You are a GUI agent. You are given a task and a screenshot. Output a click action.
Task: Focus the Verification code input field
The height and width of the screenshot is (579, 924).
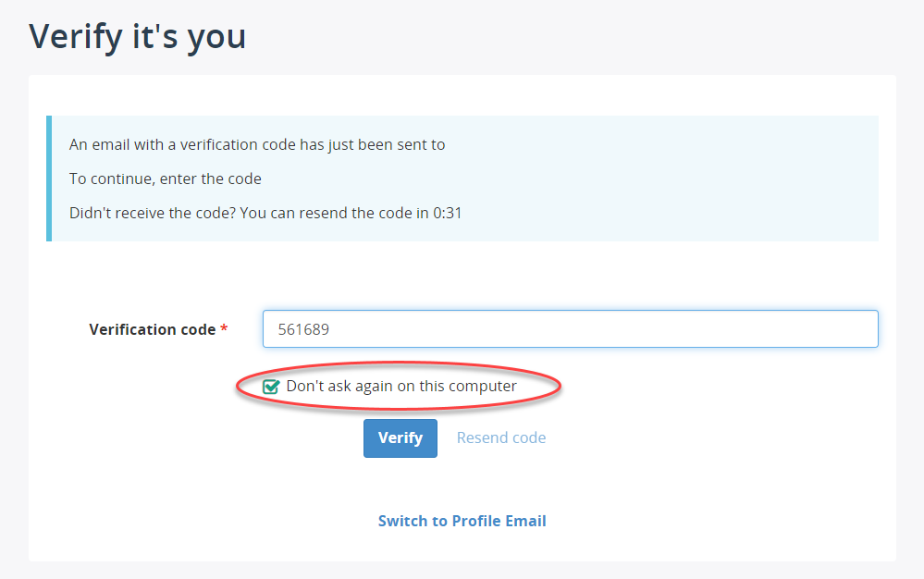[x=571, y=328]
